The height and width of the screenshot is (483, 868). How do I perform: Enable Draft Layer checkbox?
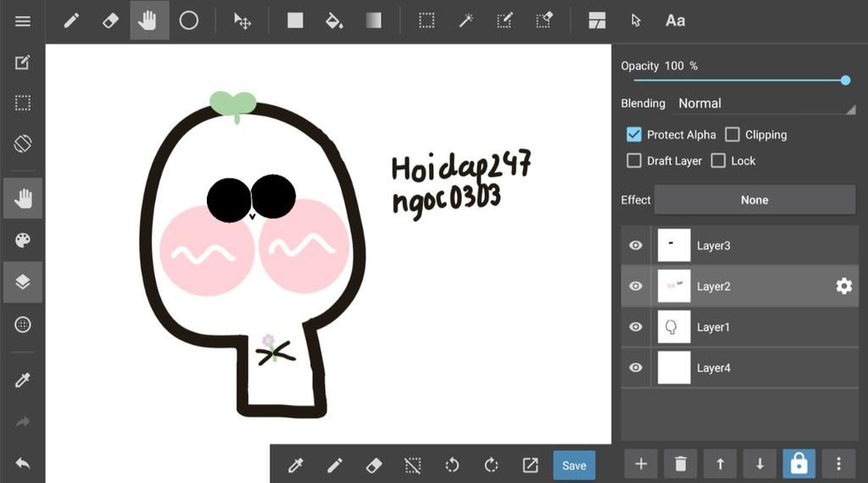pyautogui.click(x=634, y=160)
